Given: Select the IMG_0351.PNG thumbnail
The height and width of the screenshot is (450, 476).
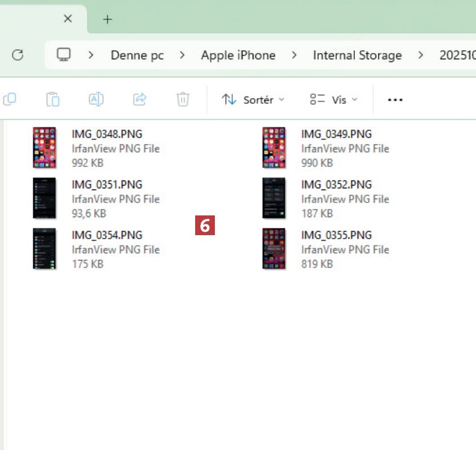Looking at the screenshot, I should 45,198.
